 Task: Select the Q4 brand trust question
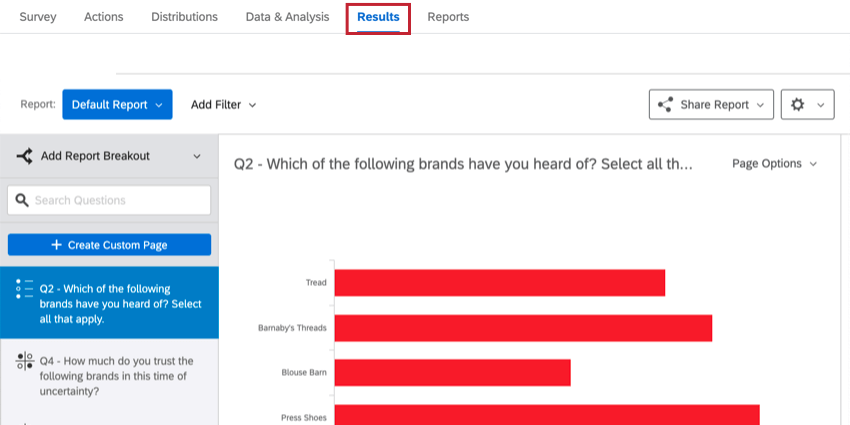pyautogui.click(x=117, y=376)
